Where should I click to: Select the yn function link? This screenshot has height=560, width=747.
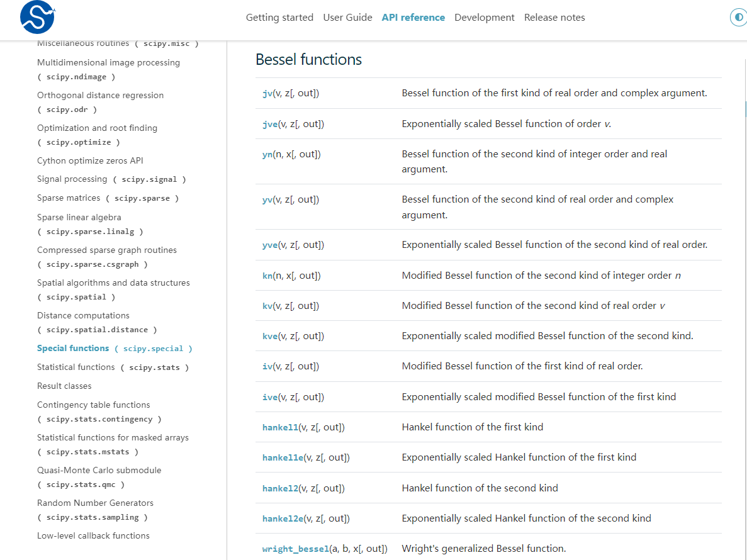(x=267, y=154)
